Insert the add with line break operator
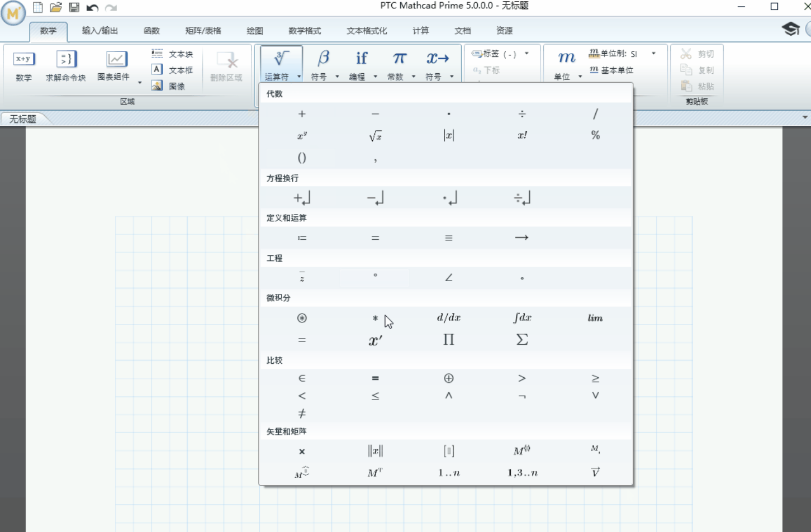This screenshot has width=811, height=532. pyautogui.click(x=302, y=198)
